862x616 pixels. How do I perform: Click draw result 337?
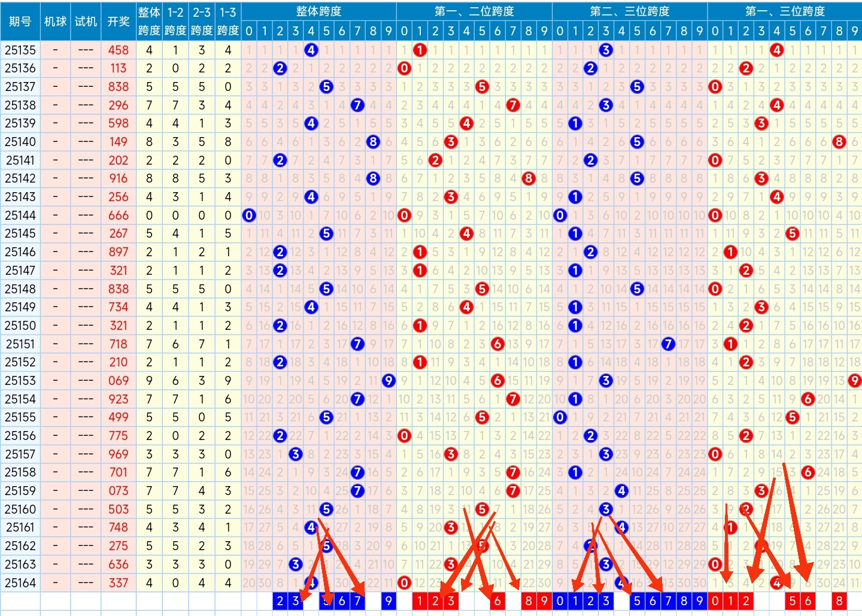pos(119,582)
